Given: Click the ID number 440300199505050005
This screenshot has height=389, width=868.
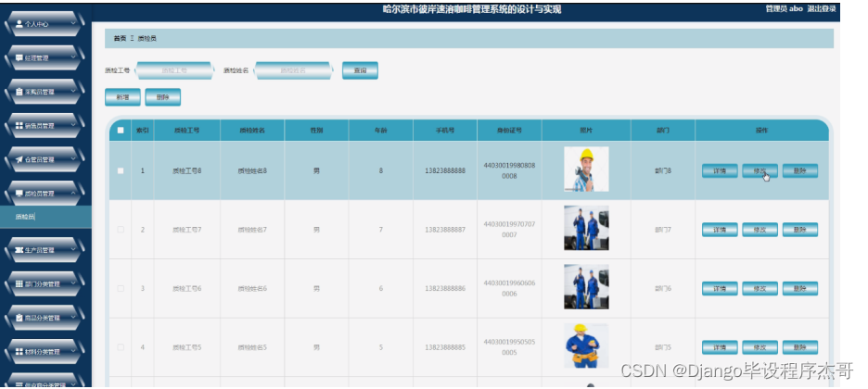Looking at the screenshot, I should [509, 347].
